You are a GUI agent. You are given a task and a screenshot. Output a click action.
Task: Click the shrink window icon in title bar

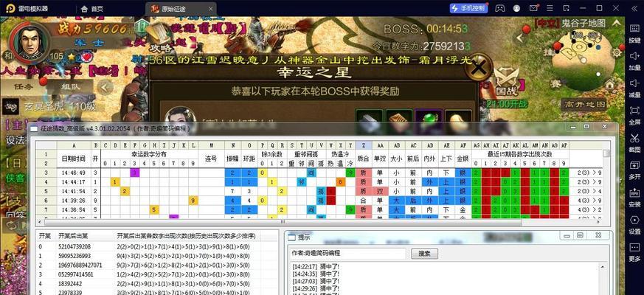[566, 8]
